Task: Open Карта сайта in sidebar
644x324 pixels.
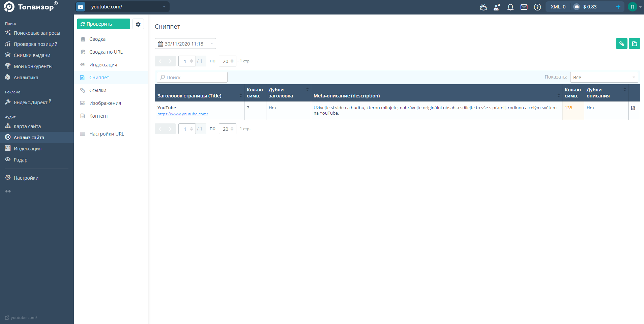Action: (x=37, y=126)
